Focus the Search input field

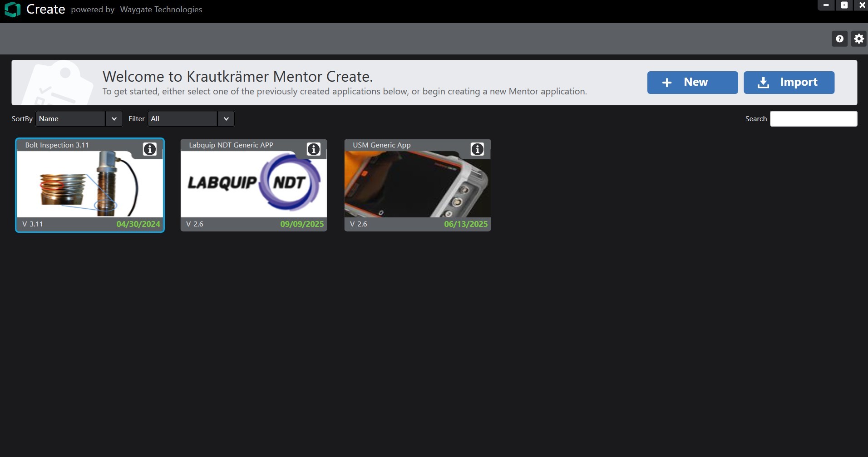tap(813, 119)
